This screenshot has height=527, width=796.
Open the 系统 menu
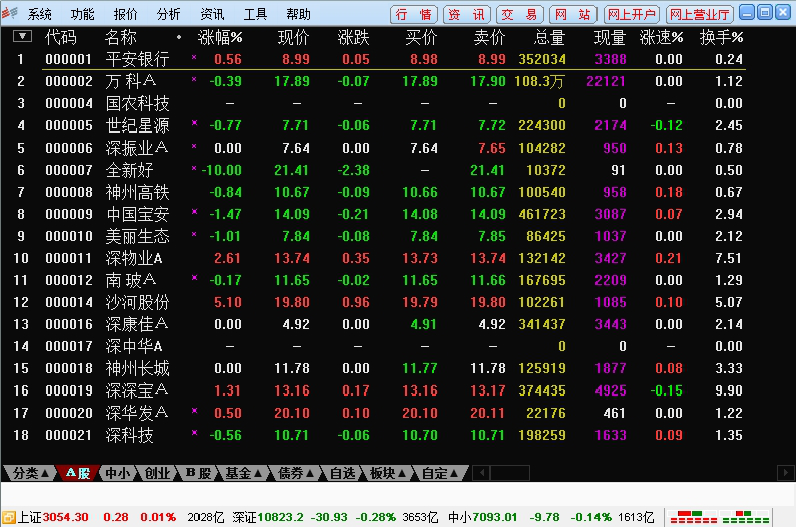[x=40, y=14]
